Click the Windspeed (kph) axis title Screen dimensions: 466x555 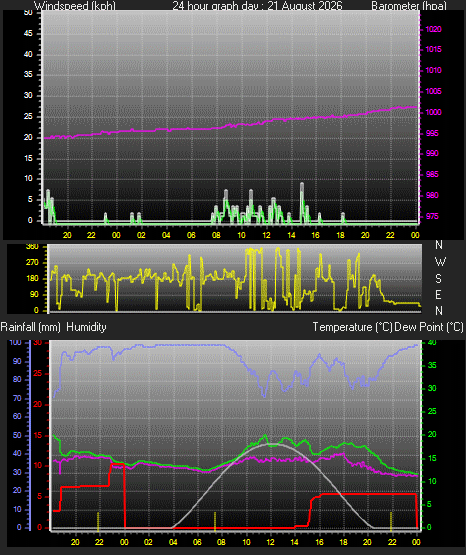point(75,6)
